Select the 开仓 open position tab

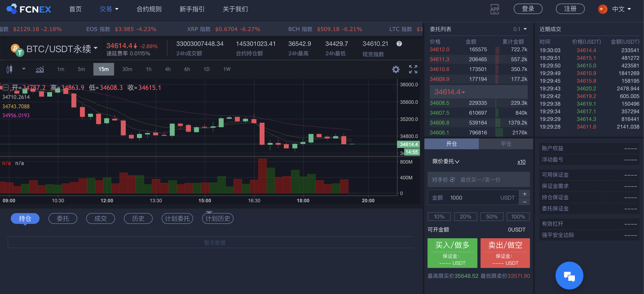(452, 144)
